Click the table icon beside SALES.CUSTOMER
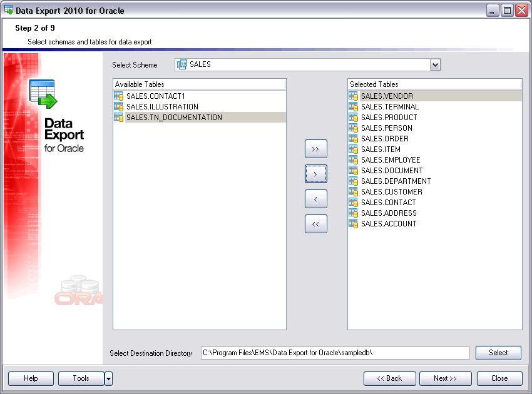This screenshot has height=394, width=532. tap(354, 192)
